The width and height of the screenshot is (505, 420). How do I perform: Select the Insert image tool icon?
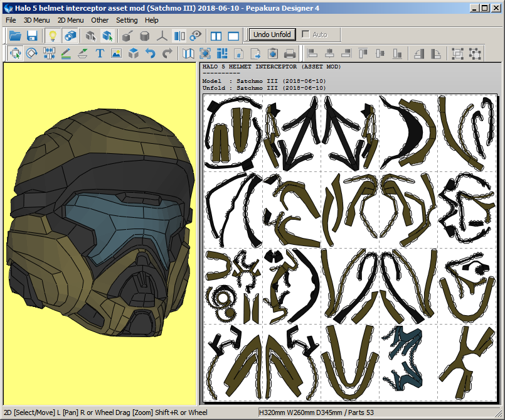click(116, 54)
